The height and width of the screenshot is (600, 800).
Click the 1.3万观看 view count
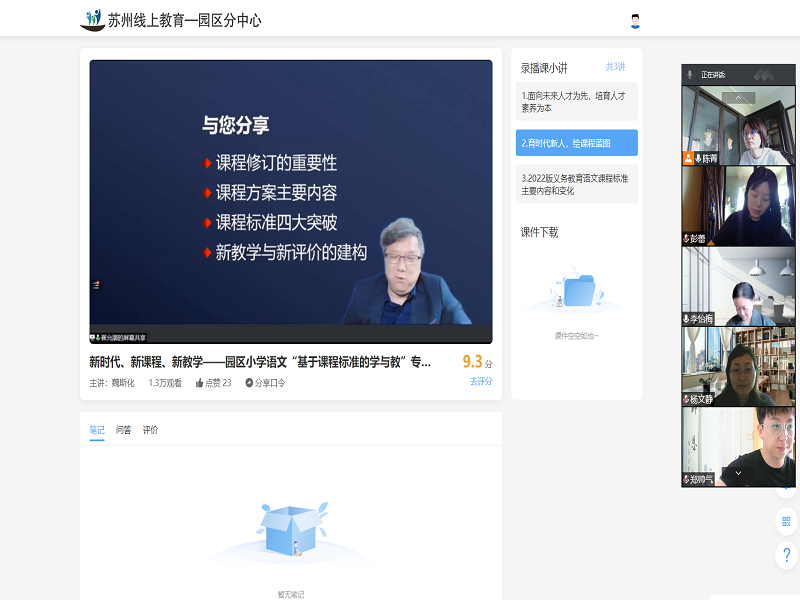coord(165,383)
